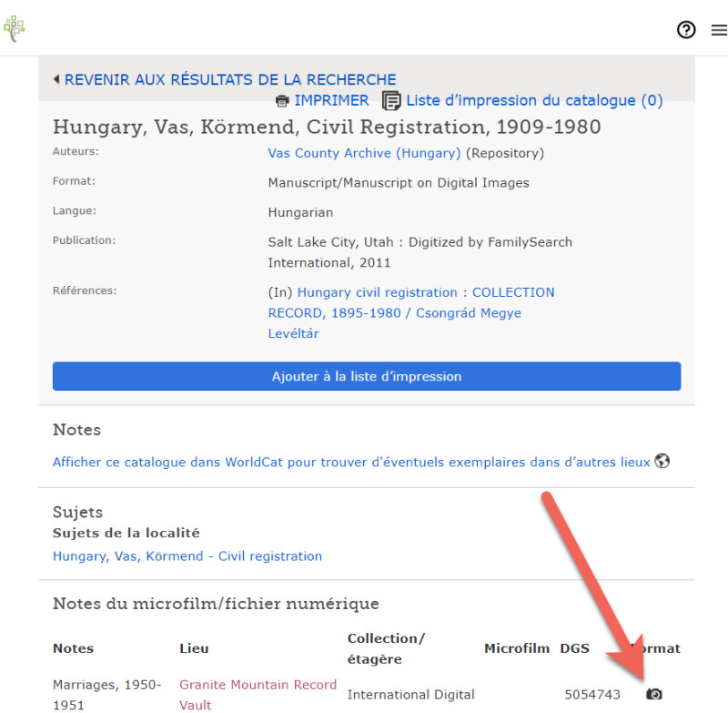Open Hungary civil registration collection record link
728x713 pixels.
tap(411, 312)
